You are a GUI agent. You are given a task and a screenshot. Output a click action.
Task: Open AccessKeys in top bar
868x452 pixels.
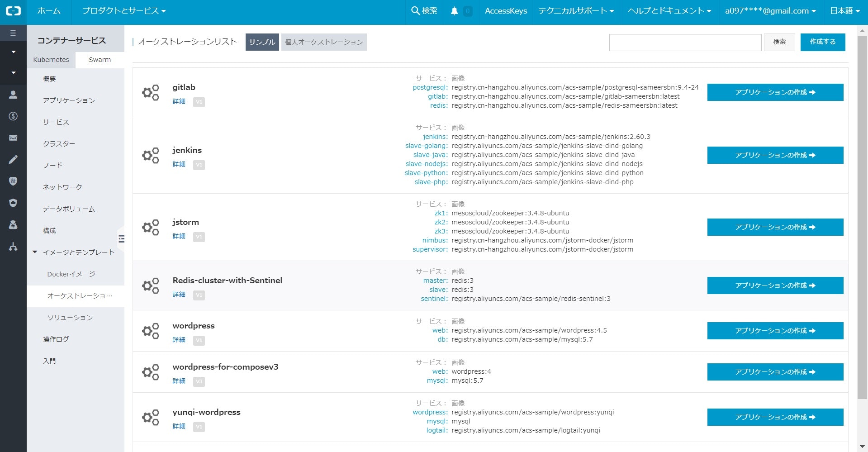[506, 11]
